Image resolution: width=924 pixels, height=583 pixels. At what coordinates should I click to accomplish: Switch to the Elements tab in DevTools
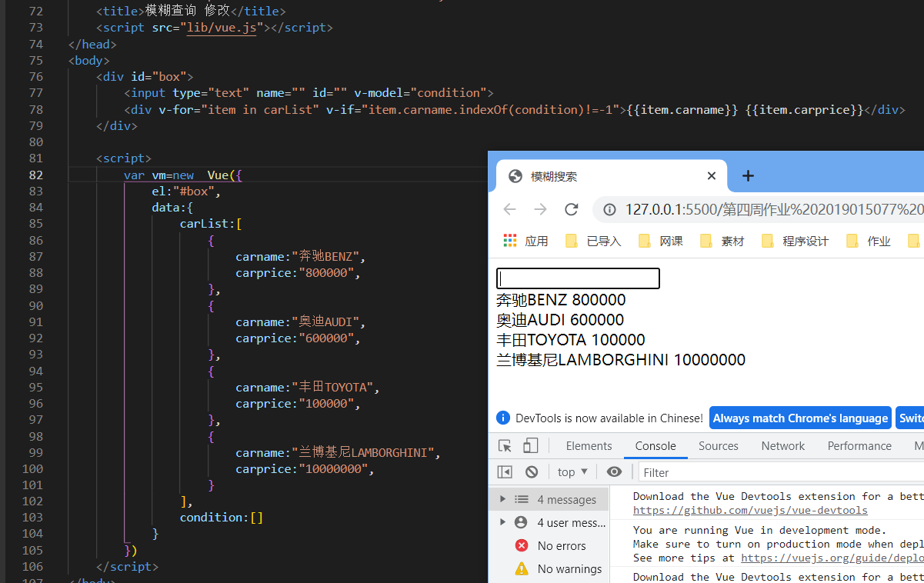click(589, 446)
